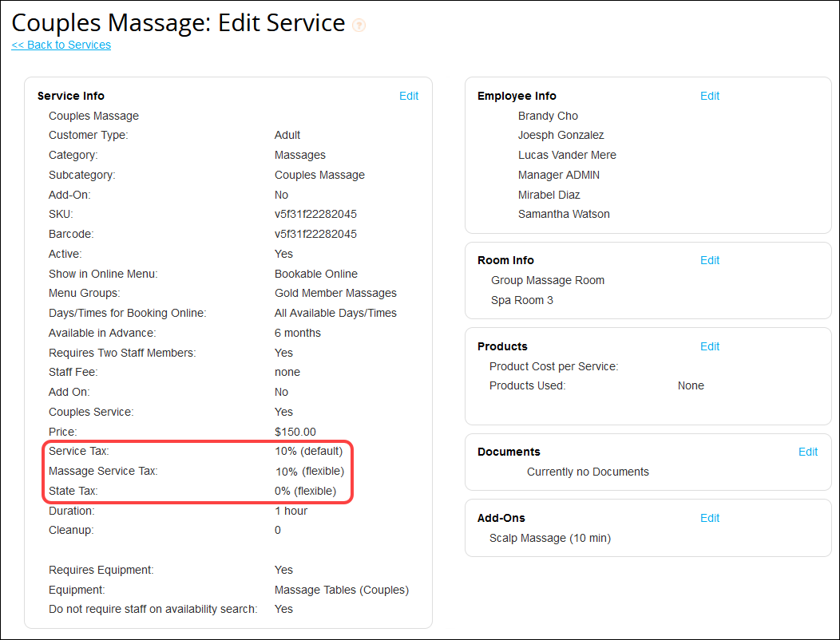Click the State Tax 0% (flexible) value

[305, 491]
